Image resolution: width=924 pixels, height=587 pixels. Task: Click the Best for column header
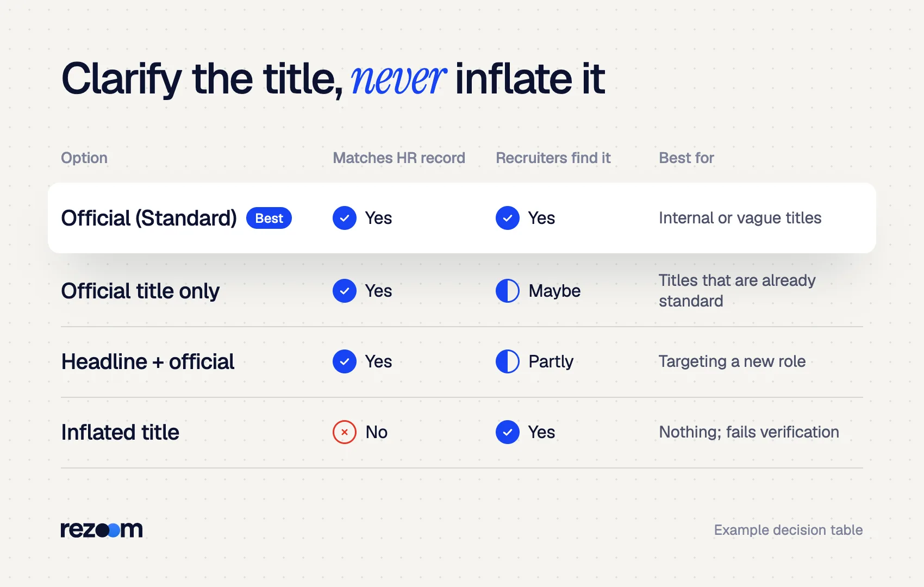tap(686, 158)
